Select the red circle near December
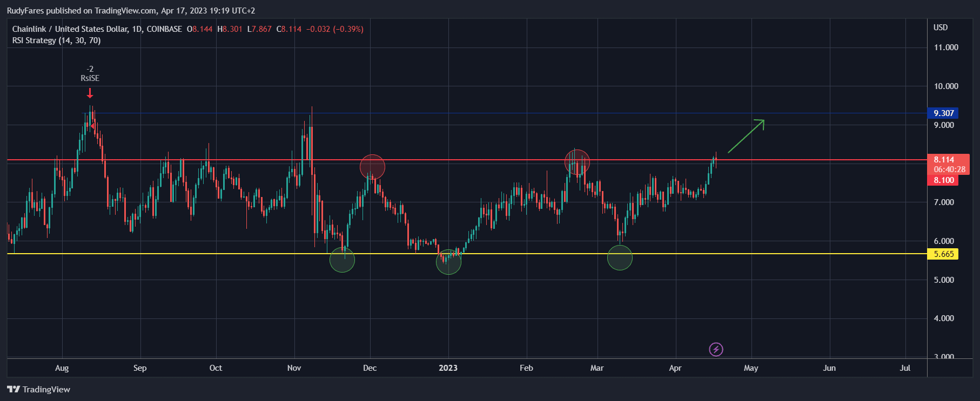Viewport: 980px width, 401px height. click(372, 167)
